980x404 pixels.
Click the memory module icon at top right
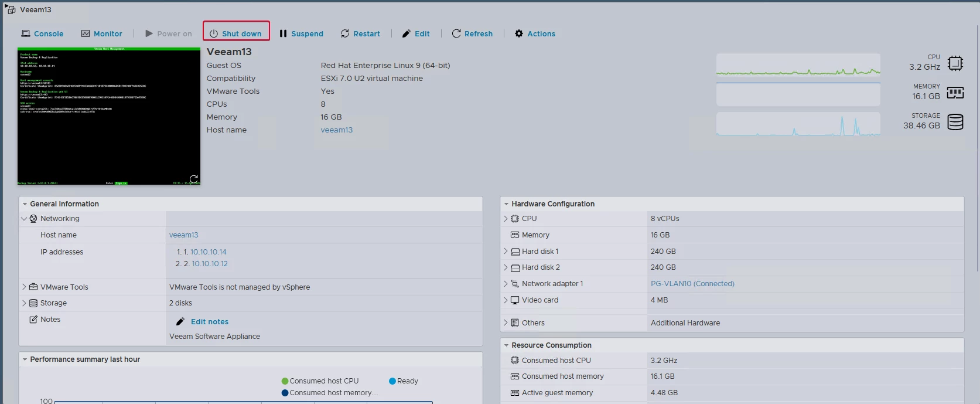[x=955, y=93]
